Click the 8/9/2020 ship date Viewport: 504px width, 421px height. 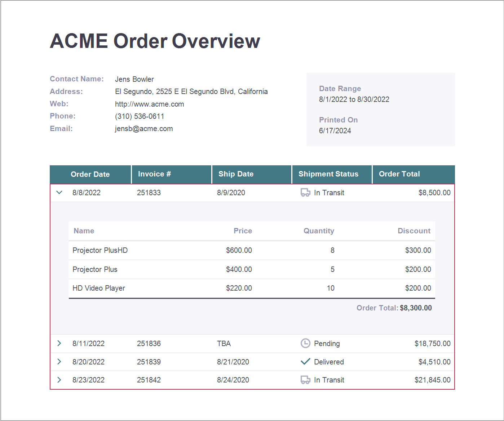point(231,193)
